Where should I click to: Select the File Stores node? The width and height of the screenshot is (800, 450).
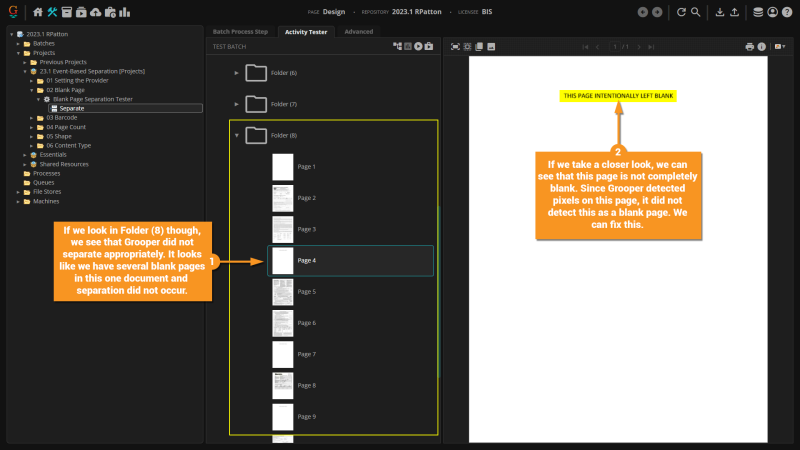pos(47,192)
